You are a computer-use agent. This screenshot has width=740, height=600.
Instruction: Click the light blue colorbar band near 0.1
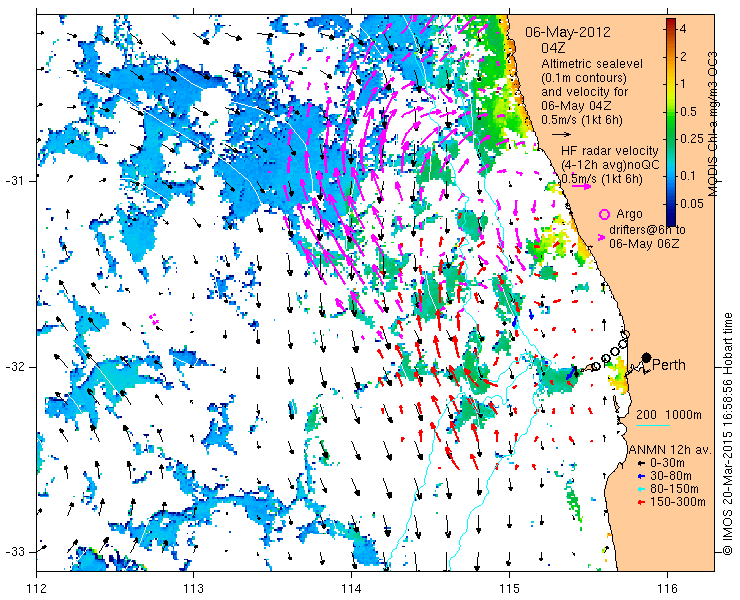tap(671, 176)
